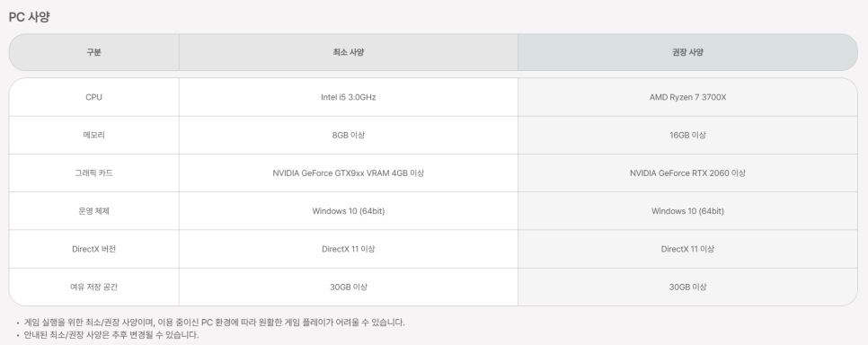The width and height of the screenshot is (868, 345).
Task: Click the minimum Windows 10 (64bit) cell
Action: 349,211
